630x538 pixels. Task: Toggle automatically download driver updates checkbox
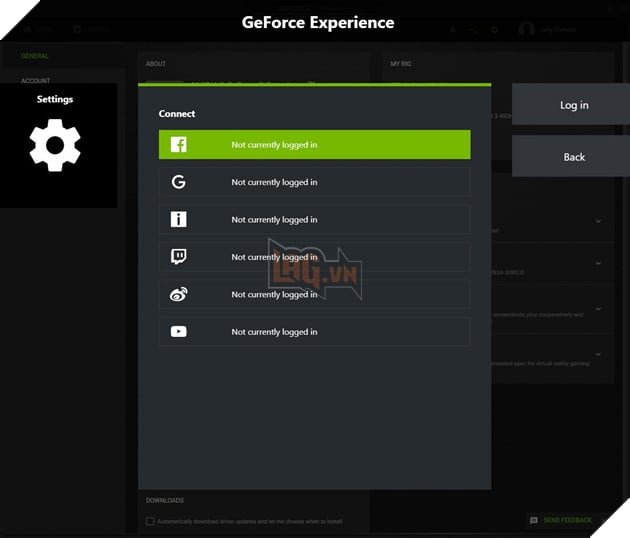click(x=150, y=521)
